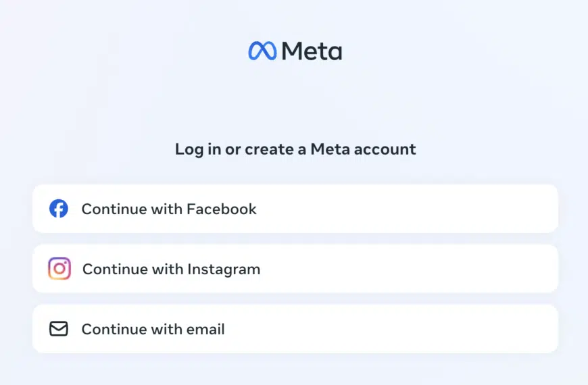Click the envelope email icon
Viewport: 588px width, 385px height.
59,329
